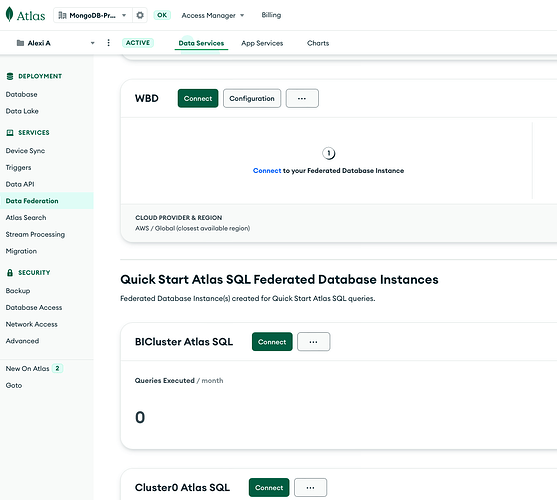Open WBD more options ellipsis button
This screenshot has height=500, width=557.
(x=302, y=98)
